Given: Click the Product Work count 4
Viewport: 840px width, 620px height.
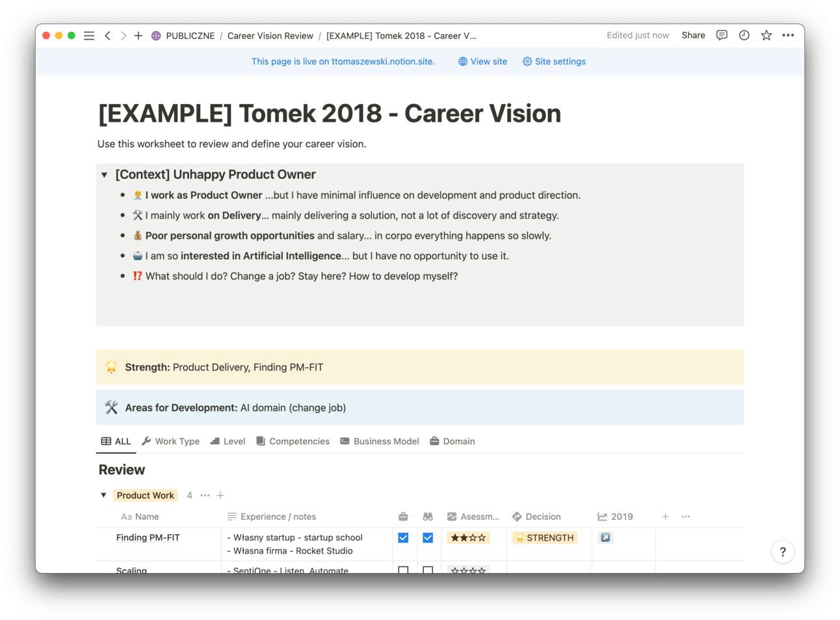Looking at the screenshot, I should tap(189, 495).
